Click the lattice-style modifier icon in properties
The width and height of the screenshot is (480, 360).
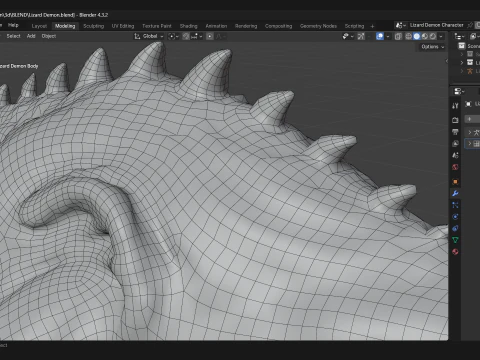pyautogui.click(x=476, y=144)
